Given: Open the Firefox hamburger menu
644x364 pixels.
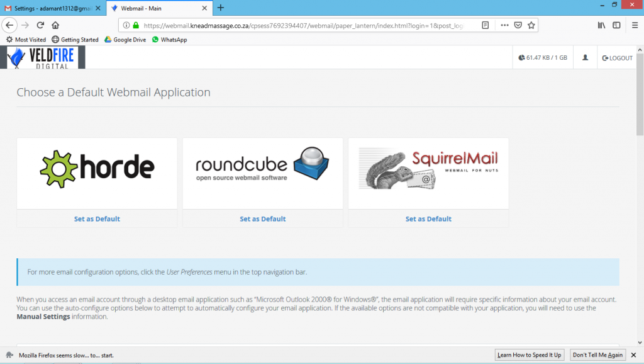Looking at the screenshot, I should point(635,25).
